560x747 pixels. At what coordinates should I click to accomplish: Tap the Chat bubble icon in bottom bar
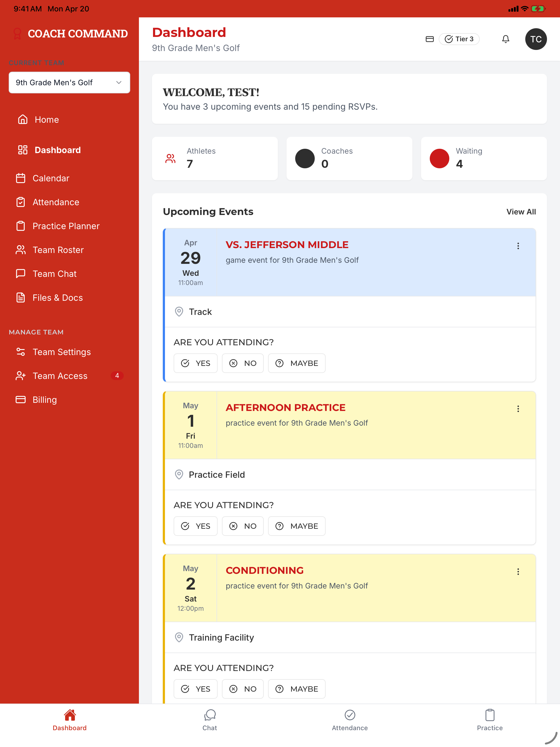click(210, 715)
